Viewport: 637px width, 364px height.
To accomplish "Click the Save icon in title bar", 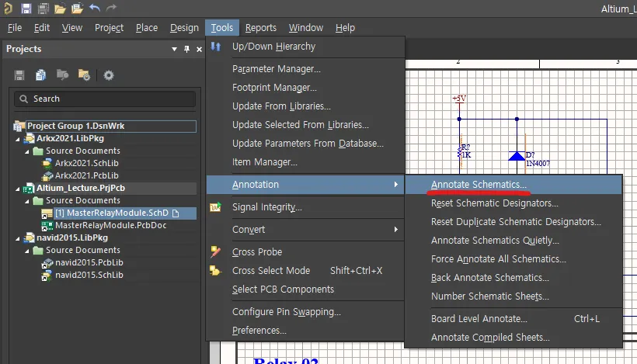I will [26, 8].
